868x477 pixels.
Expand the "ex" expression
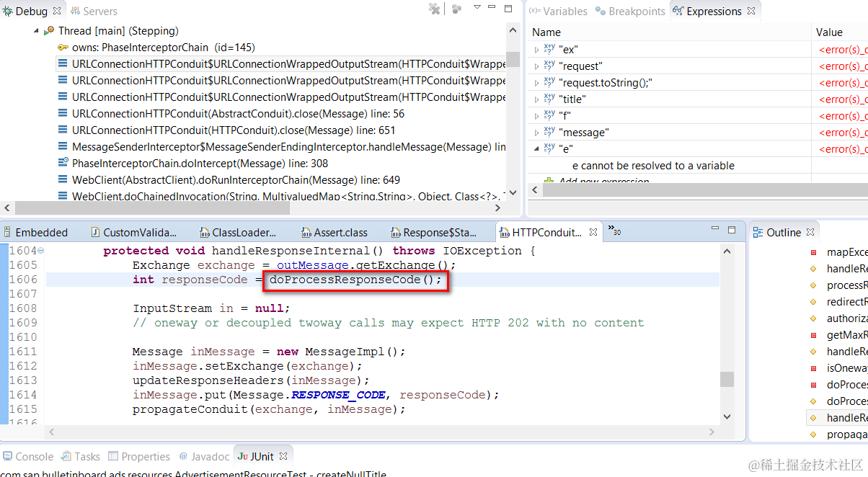[x=536, y=50]
